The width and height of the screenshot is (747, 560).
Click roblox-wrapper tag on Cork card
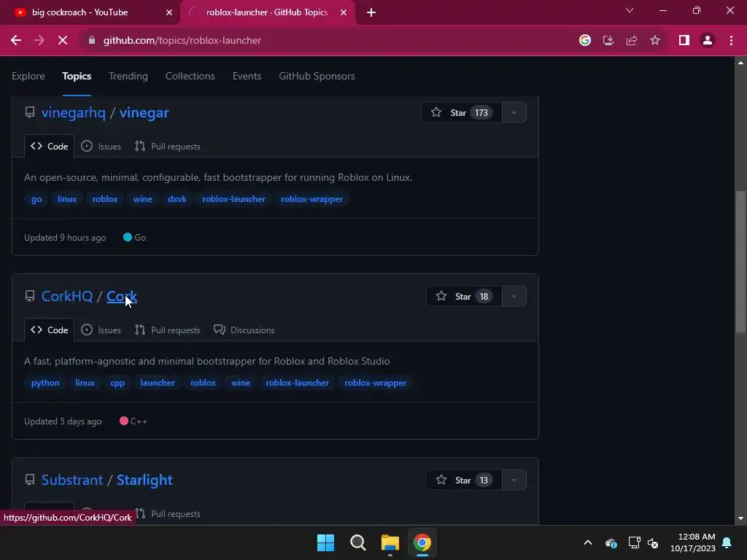tap(376, 383)
